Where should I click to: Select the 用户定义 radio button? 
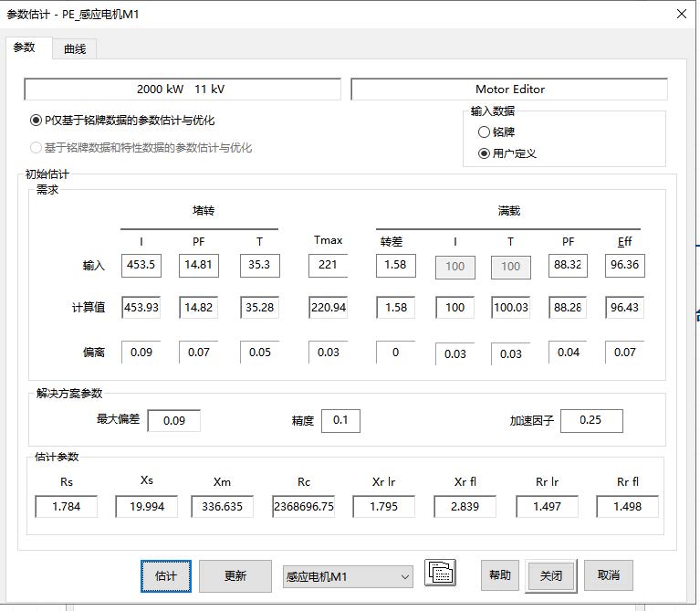[485, 153]
